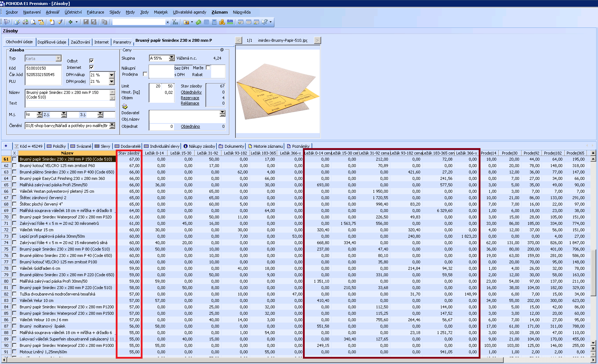Open the DPH nákup 21 % dropdown
The height and width of the screenshot is (364, 598).
point(112,75)
